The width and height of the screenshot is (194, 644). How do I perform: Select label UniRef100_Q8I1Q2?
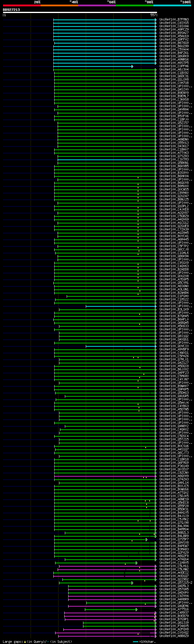(174, 336)
